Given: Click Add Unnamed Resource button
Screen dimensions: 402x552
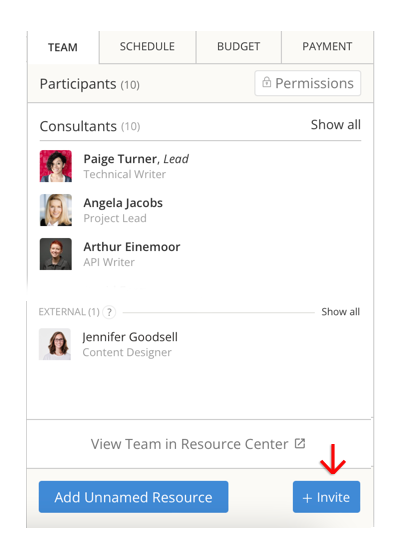Looking at the screenshot, I should pos(133,497).
